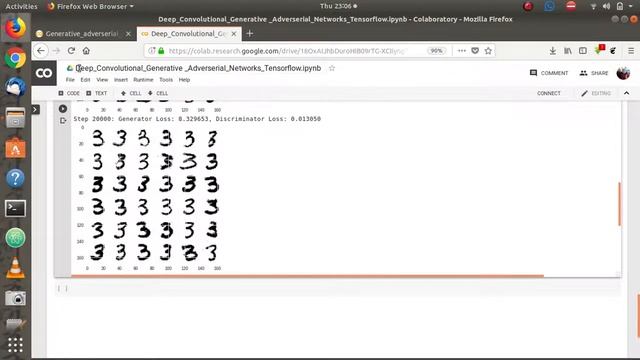Viewport: 640px width, 360px height.
Task: Reload the current page
Action: tap(71, 51)
